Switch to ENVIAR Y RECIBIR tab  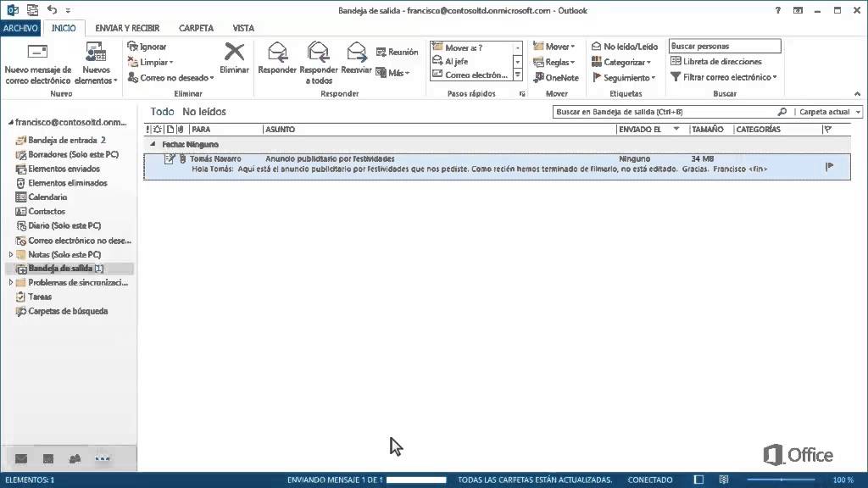(x=127, y=28)
